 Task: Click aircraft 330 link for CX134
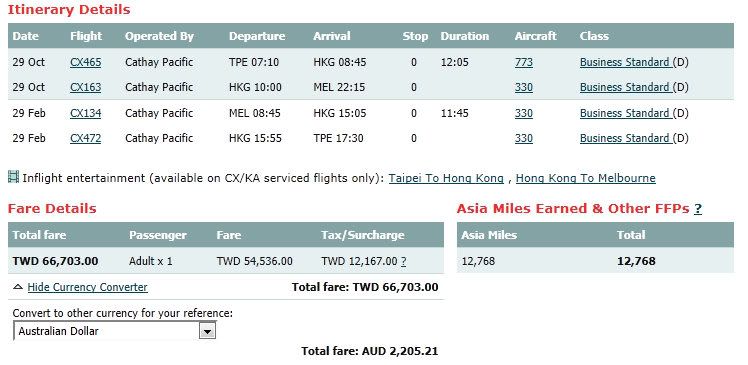[524, 113]
